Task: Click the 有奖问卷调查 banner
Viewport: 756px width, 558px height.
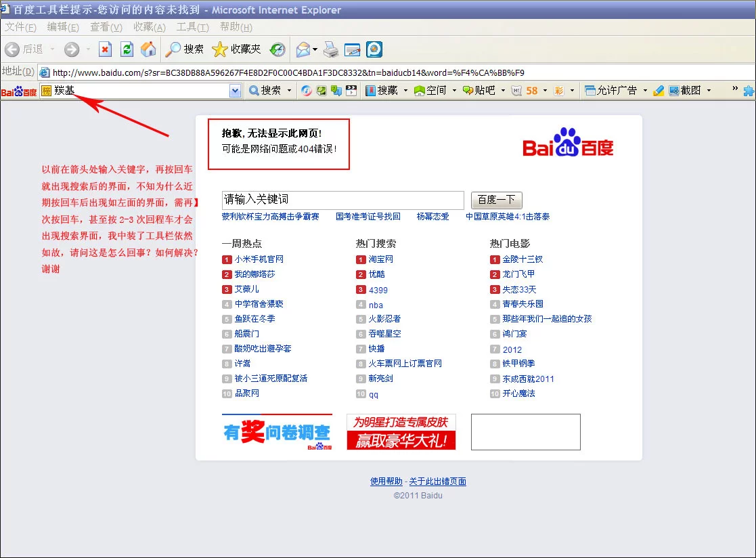Action: (x=277, y=432)
